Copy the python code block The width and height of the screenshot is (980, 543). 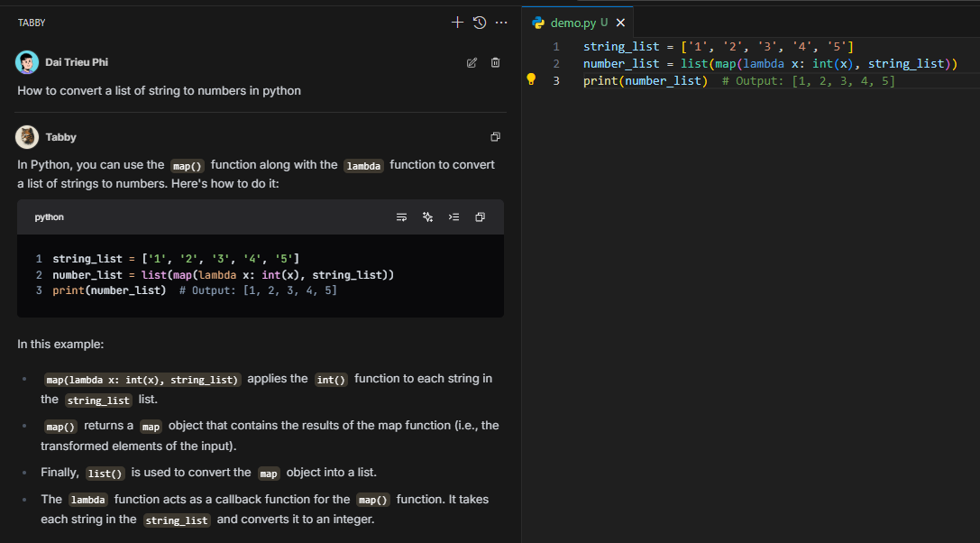point(480,217)
